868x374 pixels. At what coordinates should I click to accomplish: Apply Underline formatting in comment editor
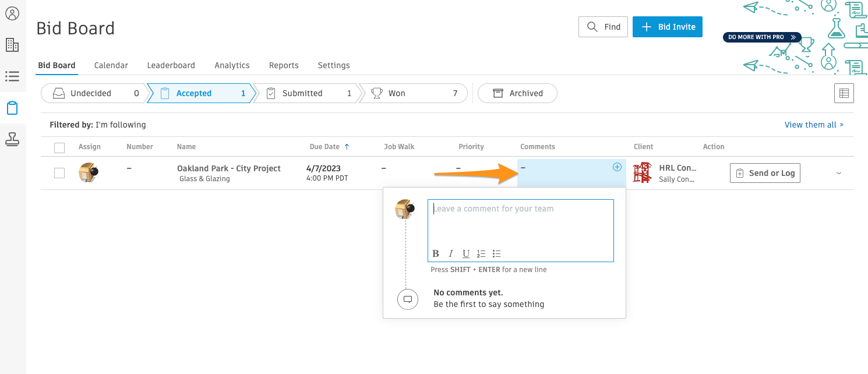466,253
